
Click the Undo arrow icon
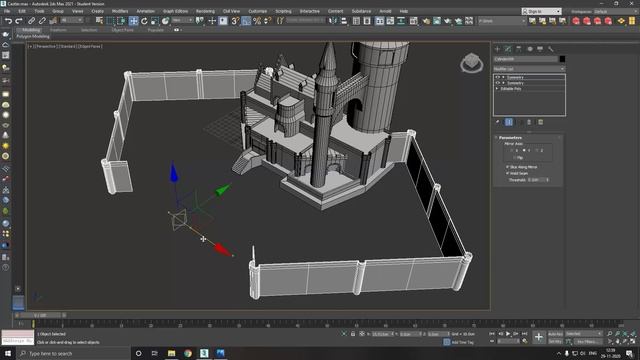point(8,21)
